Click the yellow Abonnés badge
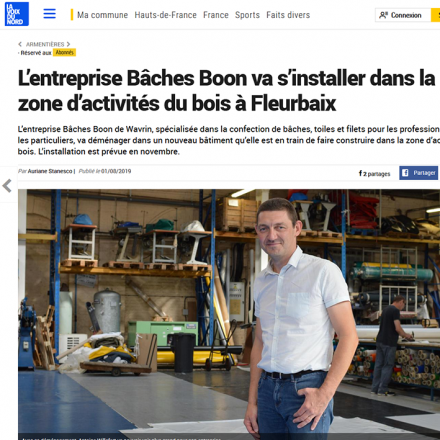Image resolution: width=440 pixels, height=440 pixels. [x=64, y=52]
